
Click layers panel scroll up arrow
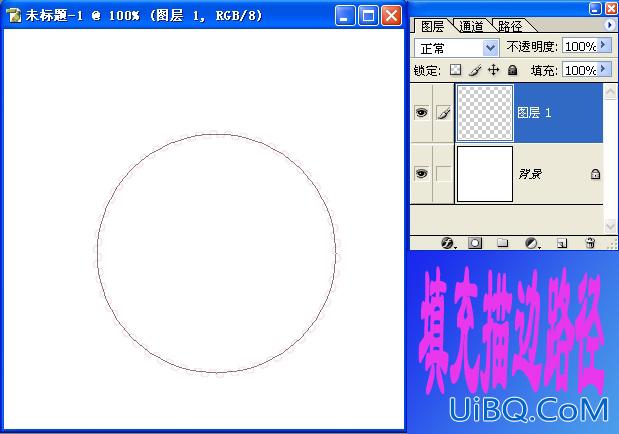click(610, 92)
